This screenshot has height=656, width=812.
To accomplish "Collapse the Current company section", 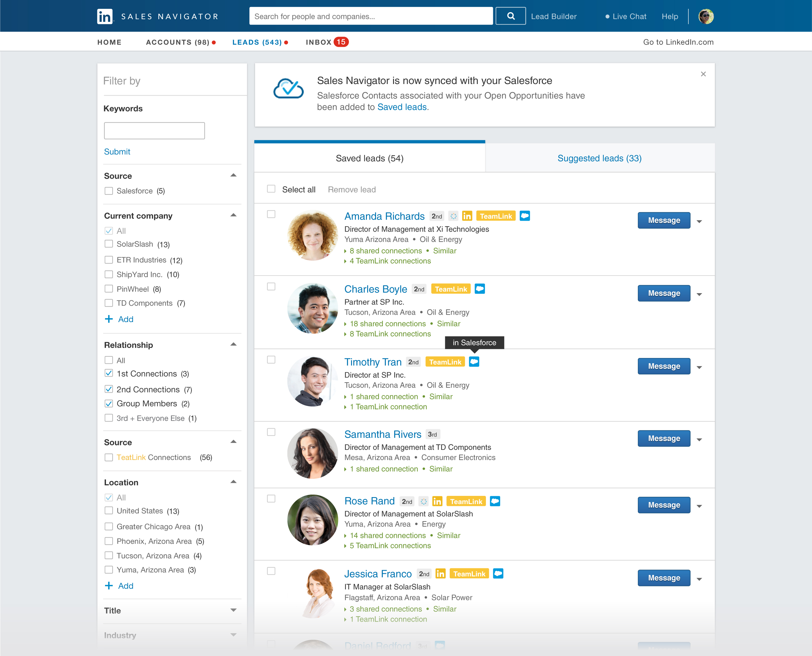I will point(234,216).
